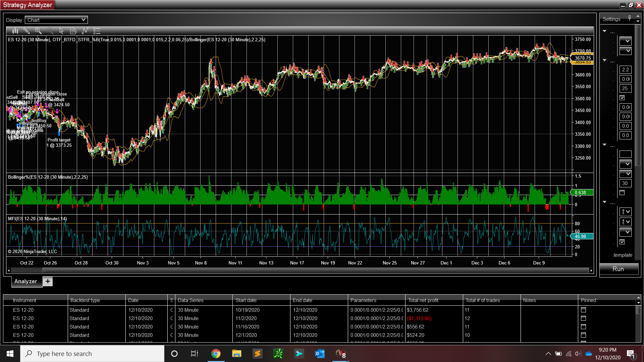This screenshot has width=644, height=362.
Task: Collapse the first Settings section expander arrow
Action: click(604, 31)
